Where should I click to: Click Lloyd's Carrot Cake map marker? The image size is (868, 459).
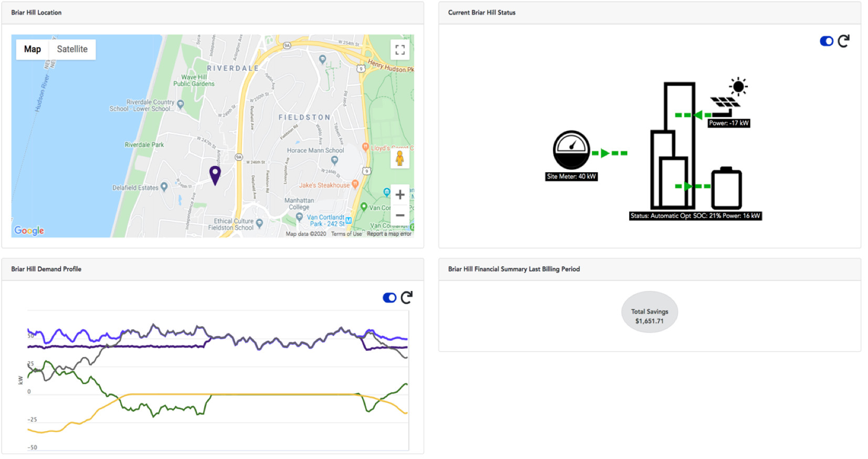pyautogui.click(x=366, y=147)
